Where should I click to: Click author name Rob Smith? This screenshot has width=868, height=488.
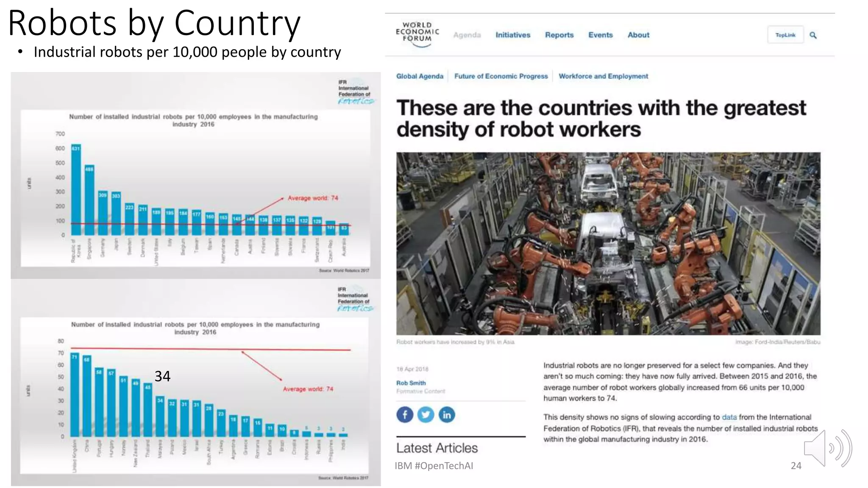411,383
